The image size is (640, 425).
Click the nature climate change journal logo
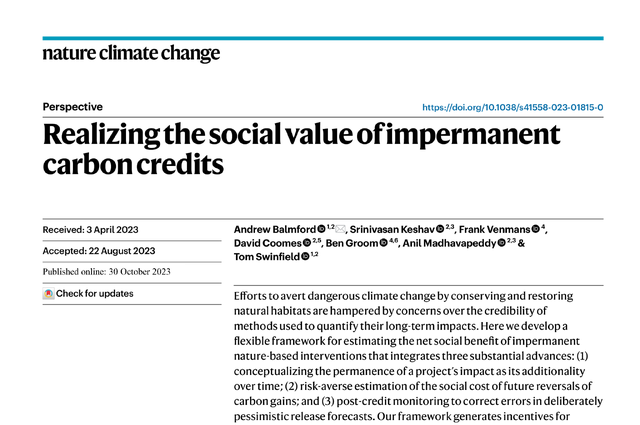click(x=131, y=53)
